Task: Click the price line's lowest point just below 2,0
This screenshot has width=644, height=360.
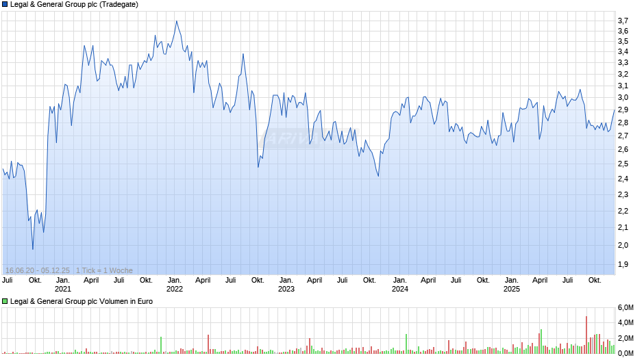Action: (33, 248)
